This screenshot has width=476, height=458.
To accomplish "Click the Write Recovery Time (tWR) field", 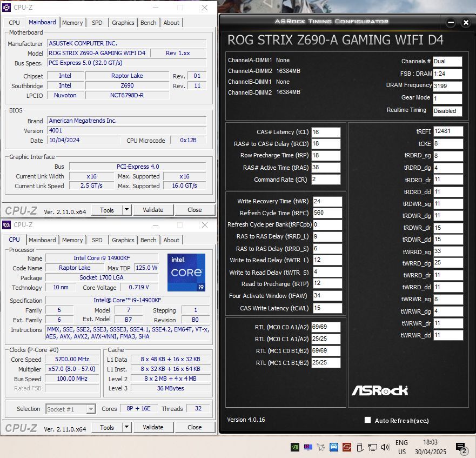I will [327, 201].
